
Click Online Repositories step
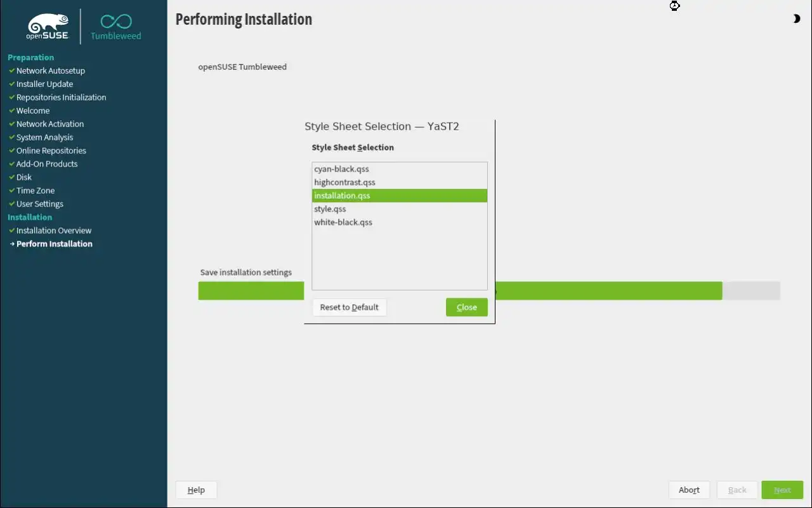pyautogui.click(x=51, y=150)
